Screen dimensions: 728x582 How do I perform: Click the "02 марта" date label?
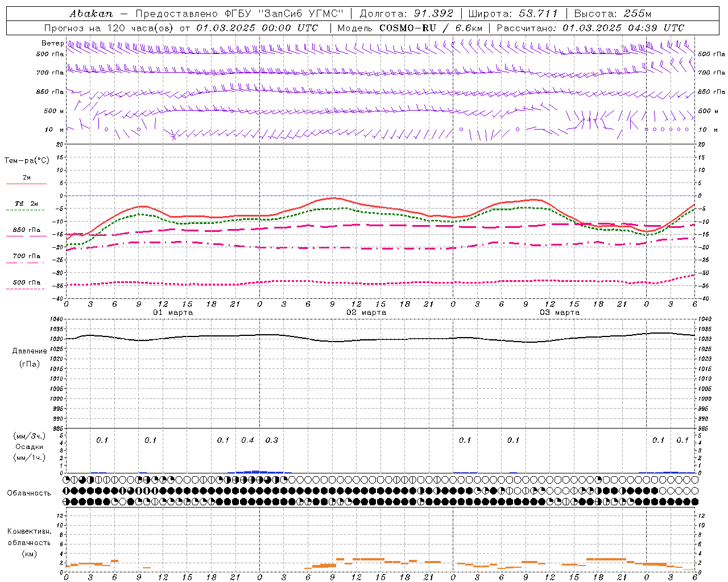(x=366, y=313)
